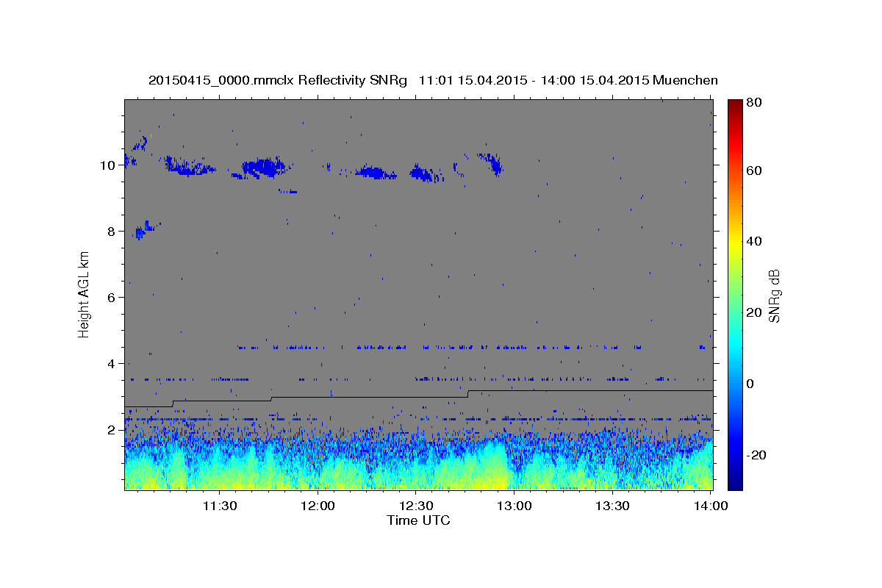882x588 pixels.
Task: Click the 13:00 time tick label
Action: pyautogui.click(x=514, y=506)
